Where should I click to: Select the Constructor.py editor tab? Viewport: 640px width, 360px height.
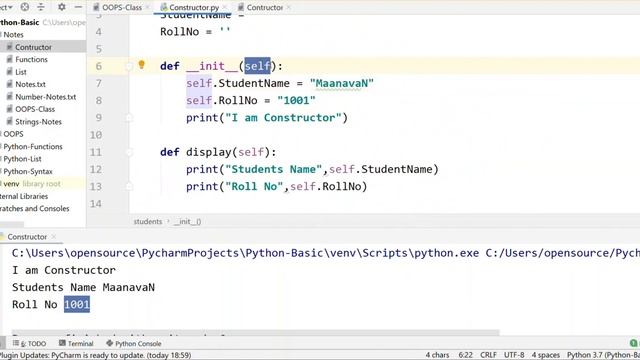click(x=194, y=7)
